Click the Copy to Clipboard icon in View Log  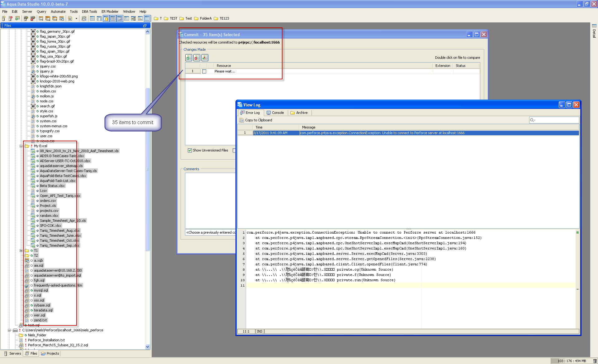(241, 120)
